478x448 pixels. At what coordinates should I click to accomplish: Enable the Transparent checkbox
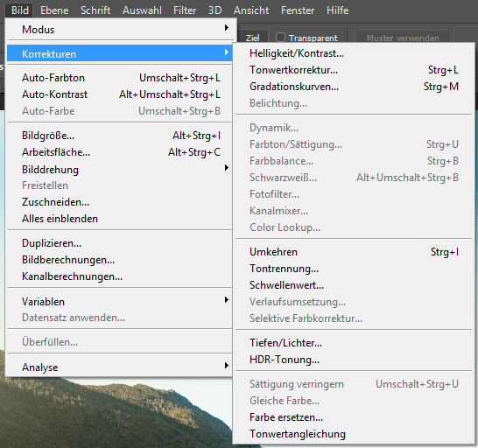coord(280,38)
